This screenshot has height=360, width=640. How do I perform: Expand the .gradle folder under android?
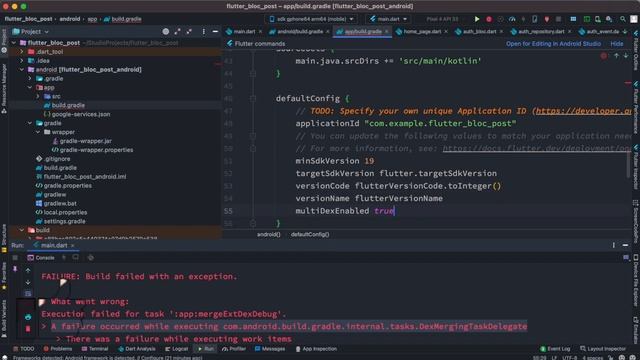coord(30,79)
